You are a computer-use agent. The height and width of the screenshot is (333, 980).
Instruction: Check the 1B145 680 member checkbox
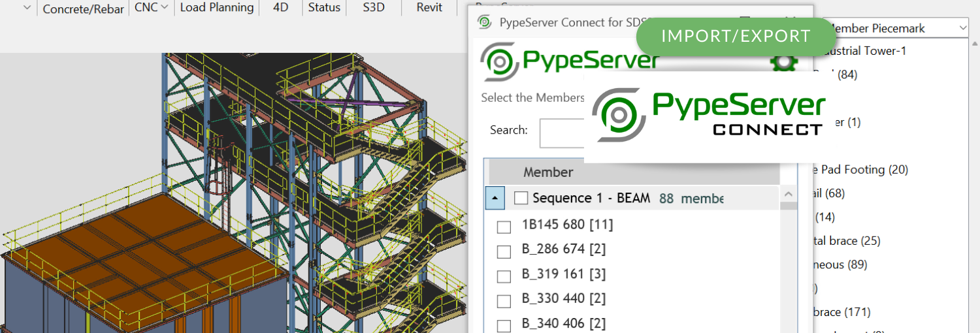tap(504, 227)
